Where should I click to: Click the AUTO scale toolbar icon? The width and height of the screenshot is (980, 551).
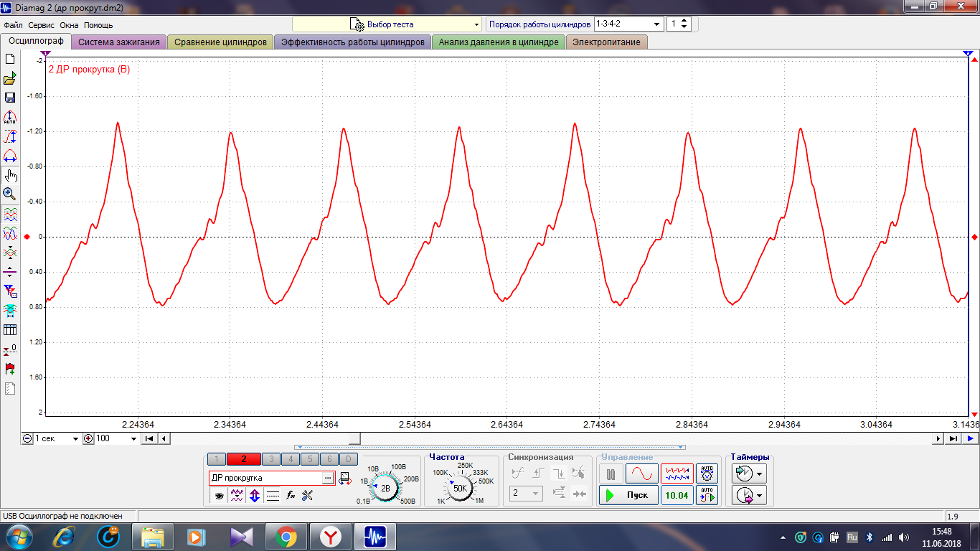point(10,117)
